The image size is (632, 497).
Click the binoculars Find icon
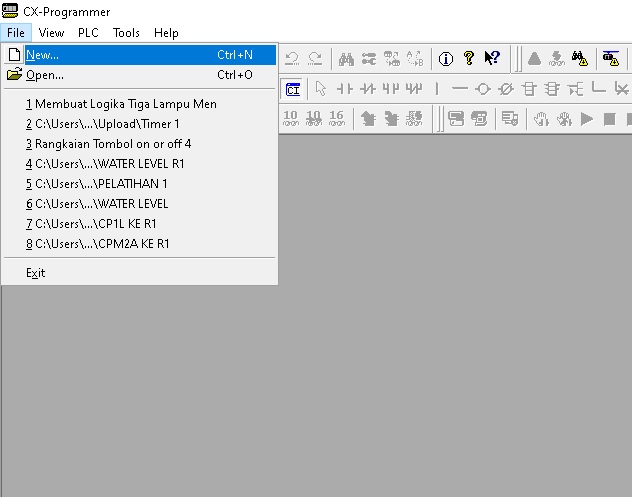[x=346, y=59]
